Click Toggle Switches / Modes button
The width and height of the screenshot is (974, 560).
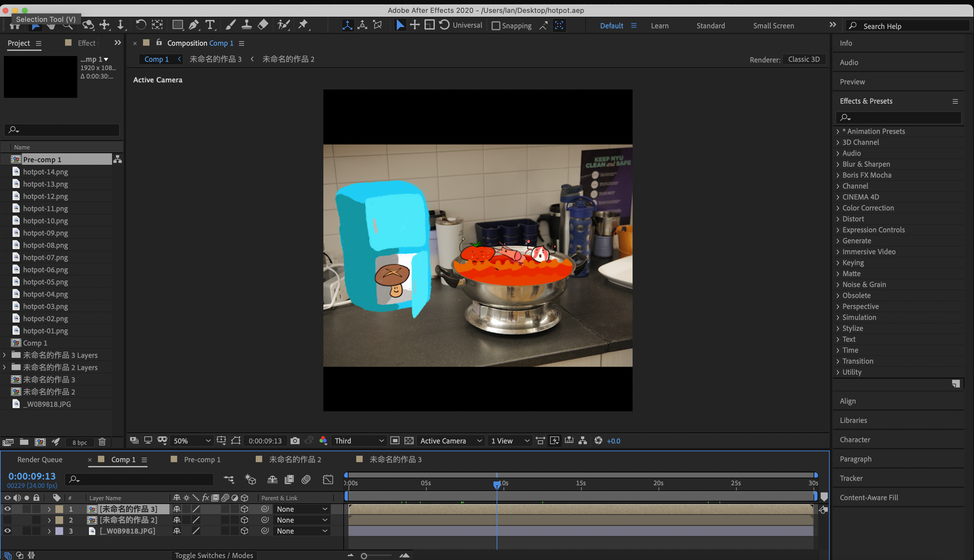214,555
